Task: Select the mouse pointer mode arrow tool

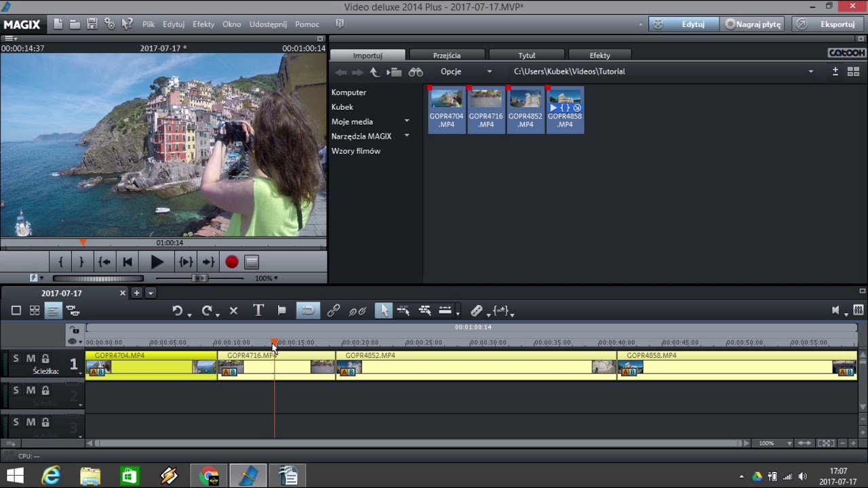Action: (x=384, y=310)
